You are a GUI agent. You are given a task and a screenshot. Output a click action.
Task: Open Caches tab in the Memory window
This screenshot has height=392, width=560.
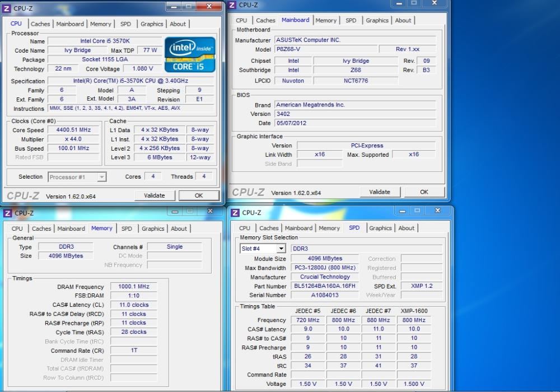coord(41,228)
